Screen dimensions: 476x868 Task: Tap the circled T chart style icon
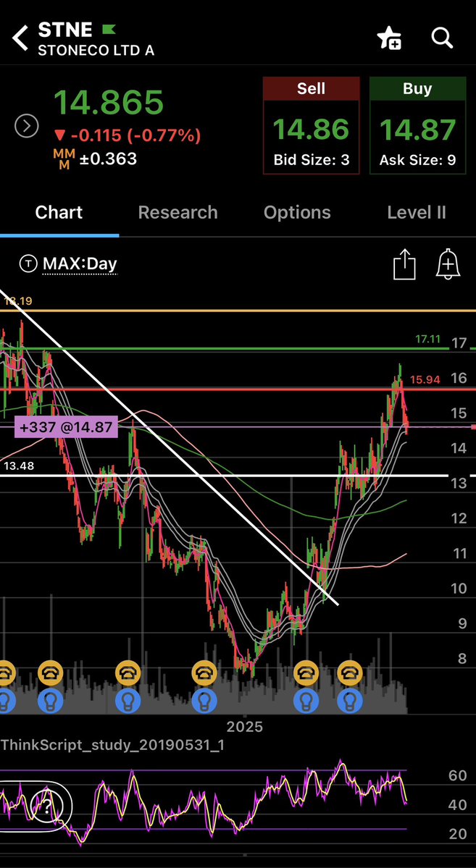(28, 264)
